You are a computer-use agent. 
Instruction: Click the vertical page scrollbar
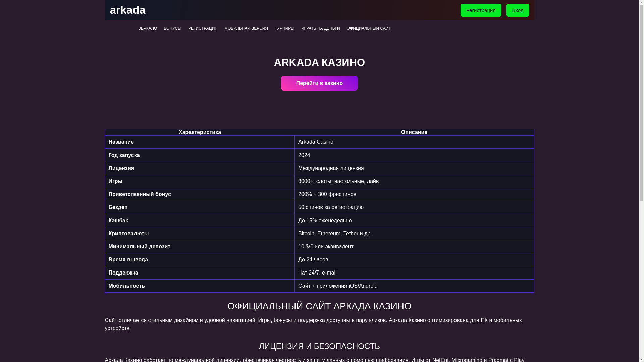[641, 181]
